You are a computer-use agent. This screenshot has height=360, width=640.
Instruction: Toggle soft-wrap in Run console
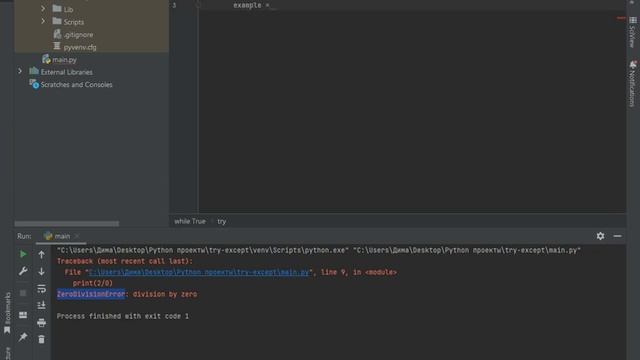(42, 289)
